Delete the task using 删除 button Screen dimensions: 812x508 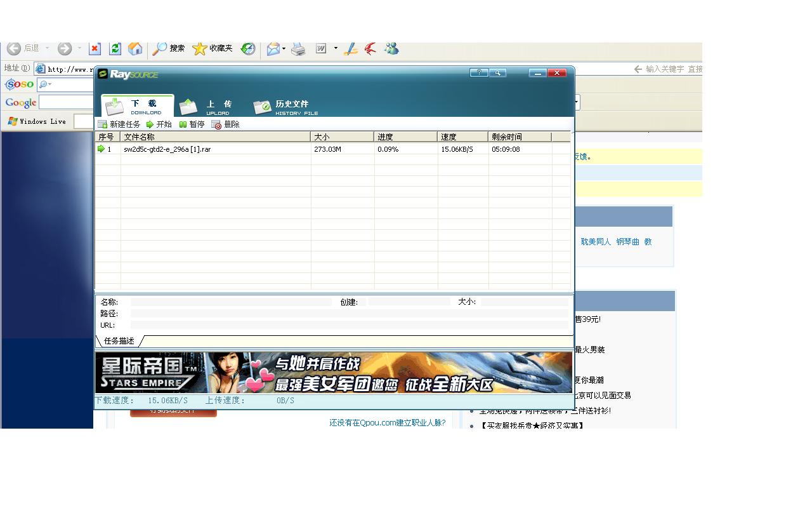coord(226,124)
